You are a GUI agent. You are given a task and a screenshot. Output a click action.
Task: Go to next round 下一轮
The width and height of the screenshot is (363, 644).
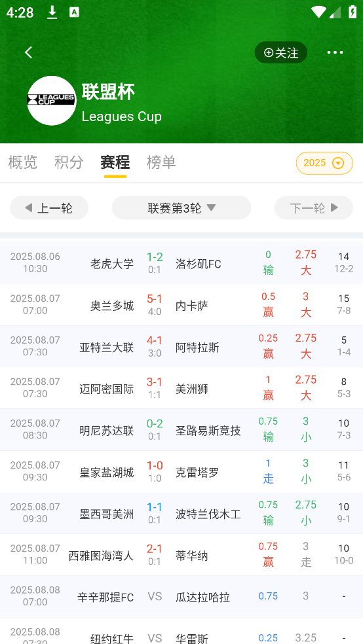[x=314, y=208]
